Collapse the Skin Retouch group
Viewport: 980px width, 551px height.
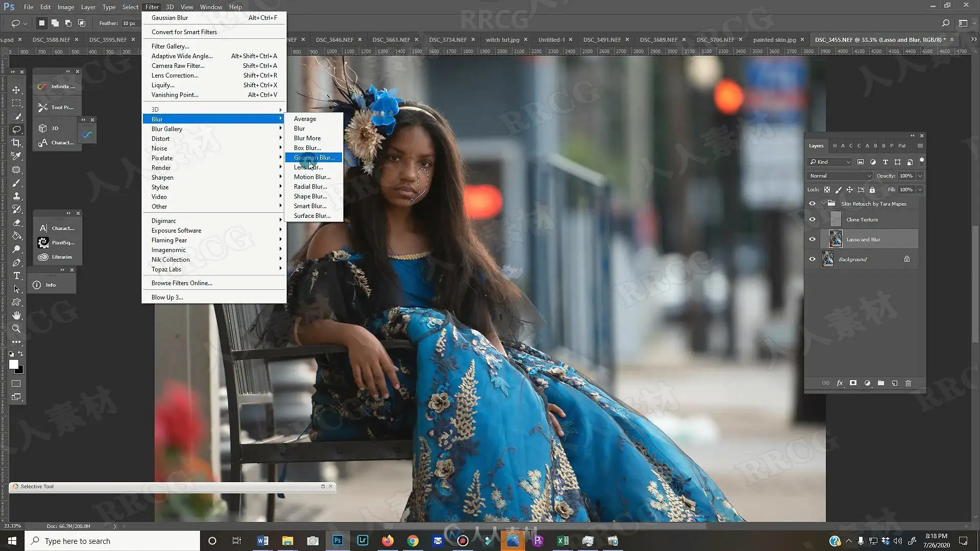point(823,204)
